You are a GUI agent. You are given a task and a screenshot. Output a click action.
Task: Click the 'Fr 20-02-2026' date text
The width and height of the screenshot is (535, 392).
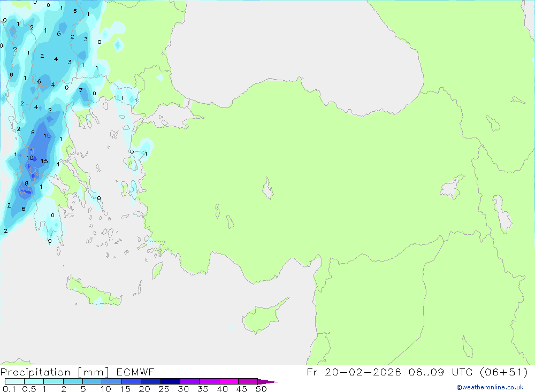[x=354, y=372]
